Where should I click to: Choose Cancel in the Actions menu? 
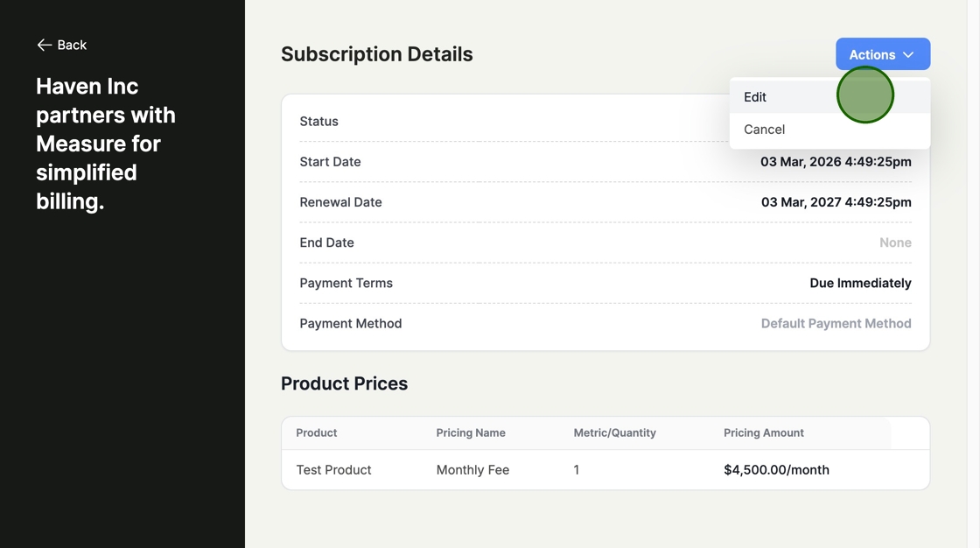click(x=764, y=130)
